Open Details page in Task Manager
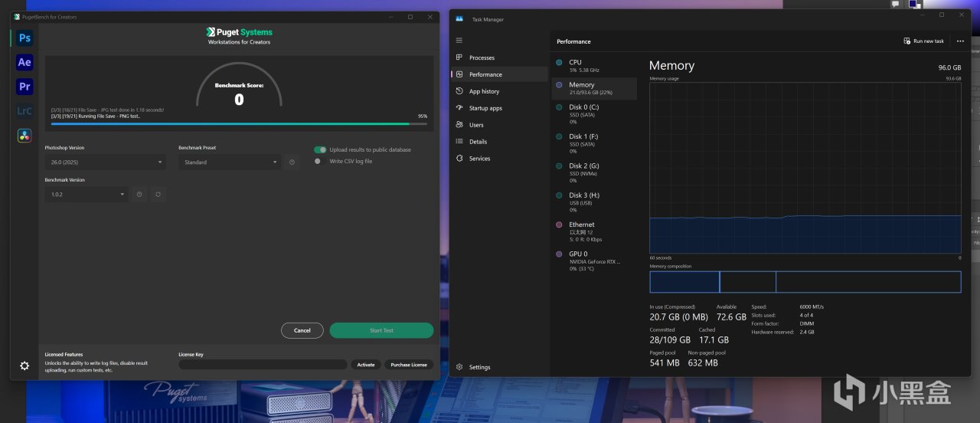The height and width of the screenshot is (423, 980). point(499,142)
